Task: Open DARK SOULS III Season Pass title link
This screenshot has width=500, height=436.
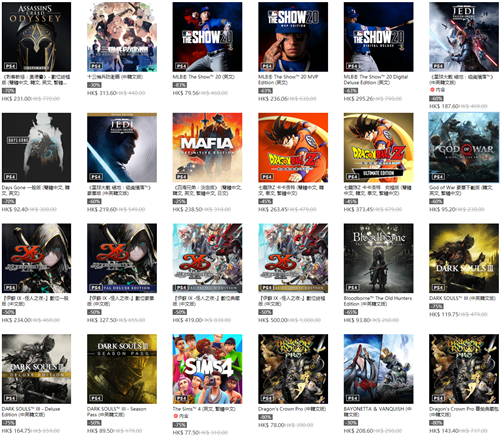Action: (116, 411)
